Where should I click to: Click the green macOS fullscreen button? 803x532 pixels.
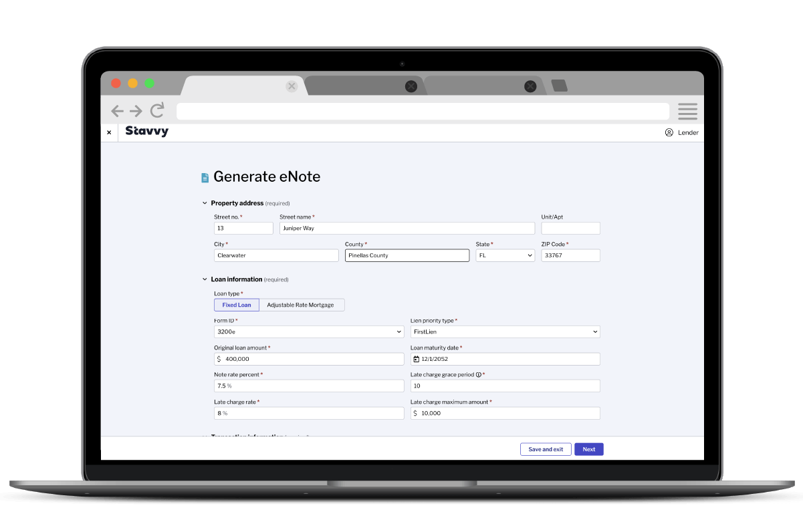click(x=150, y=84)
